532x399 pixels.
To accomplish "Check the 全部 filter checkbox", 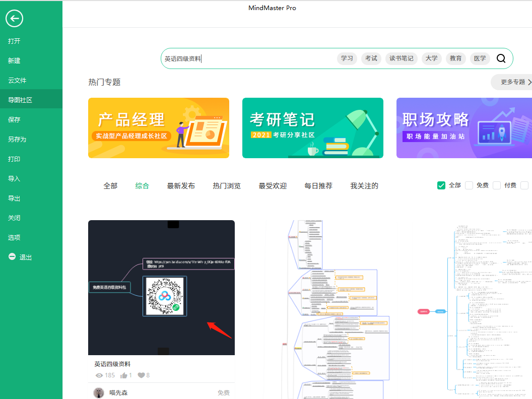I will coord(441,185).
